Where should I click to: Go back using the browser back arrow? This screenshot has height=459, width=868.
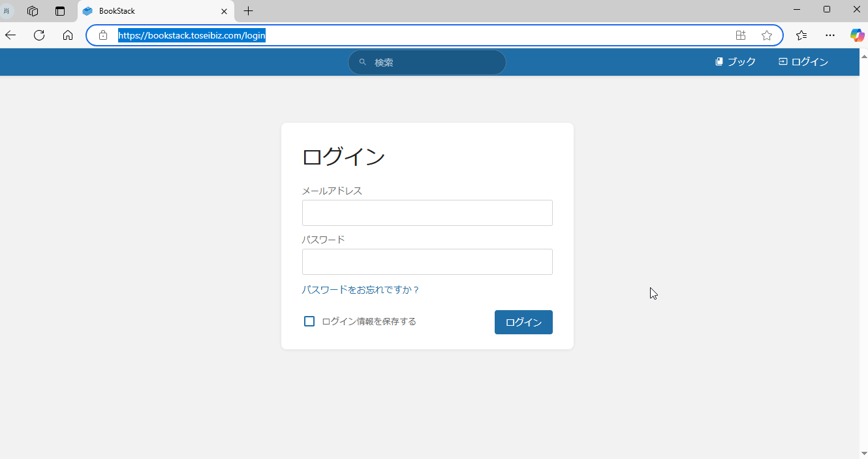point(11,35)
